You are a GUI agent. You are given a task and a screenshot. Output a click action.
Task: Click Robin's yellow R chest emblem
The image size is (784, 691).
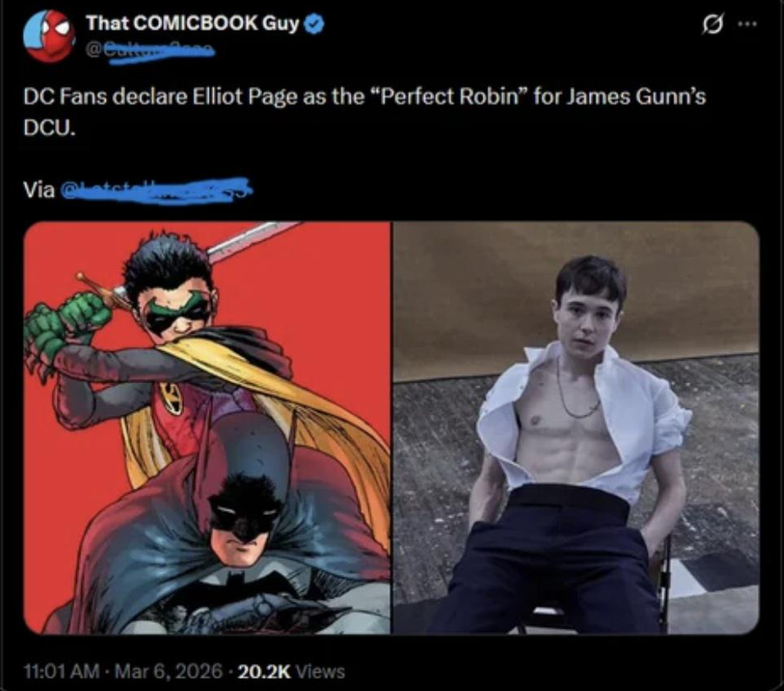[171, 398]
